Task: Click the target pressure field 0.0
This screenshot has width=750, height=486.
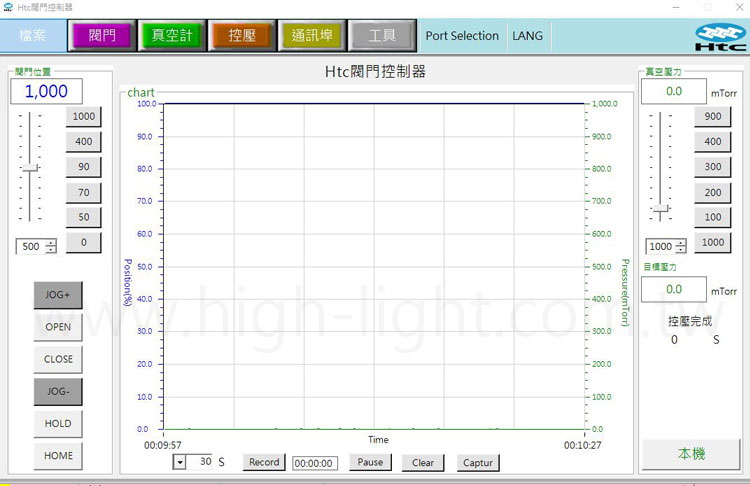Action: [x=673, y=289]
